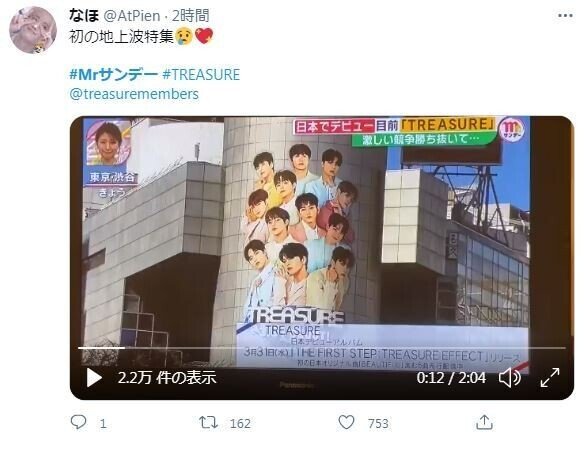This screenshot has height=449, width=586.
Task: Expand video to fullscreen with arrows icon
Action: (550, 378)
